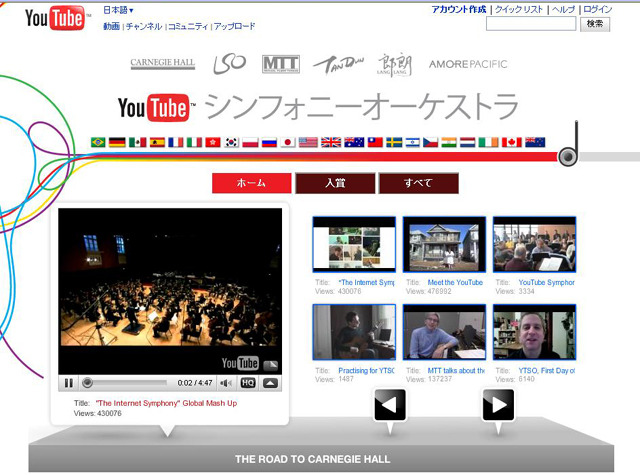Viewport: 640px width, 475px height.
Task: Click 'The Internet Symphony Global Mash Up' title
Action: [x=166, y=403]
